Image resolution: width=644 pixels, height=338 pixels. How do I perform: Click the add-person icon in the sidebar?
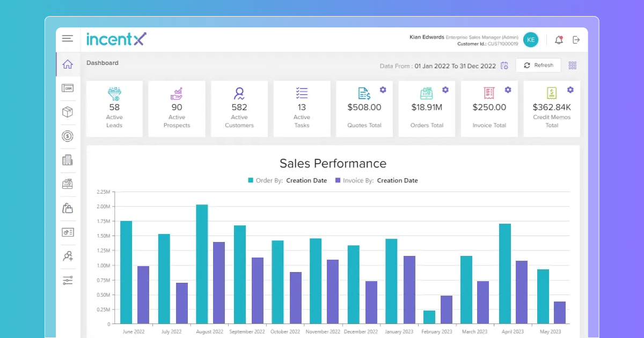click(68, 256)
